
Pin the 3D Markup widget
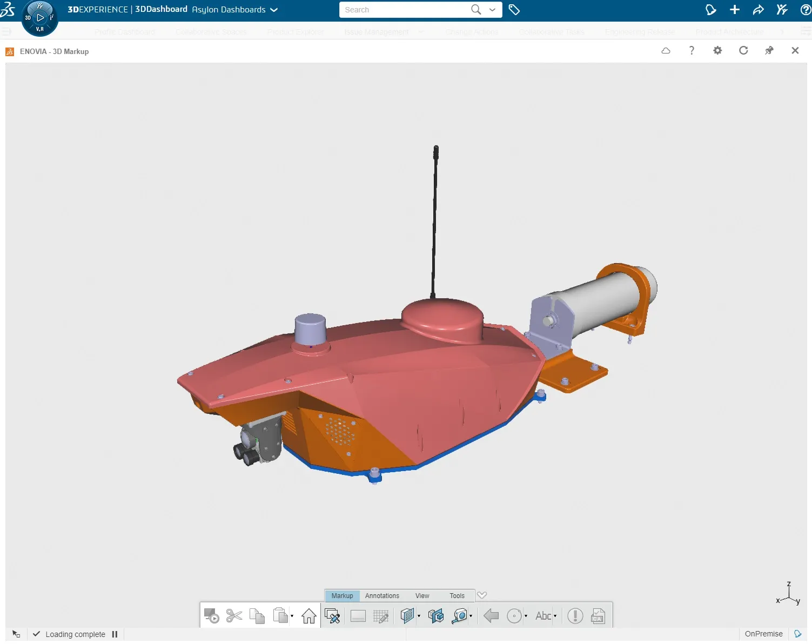769,50
